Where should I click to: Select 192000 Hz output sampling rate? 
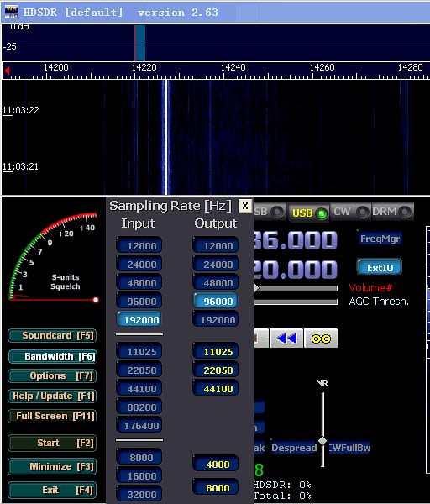pyautogui.click(x=215, y=320)
